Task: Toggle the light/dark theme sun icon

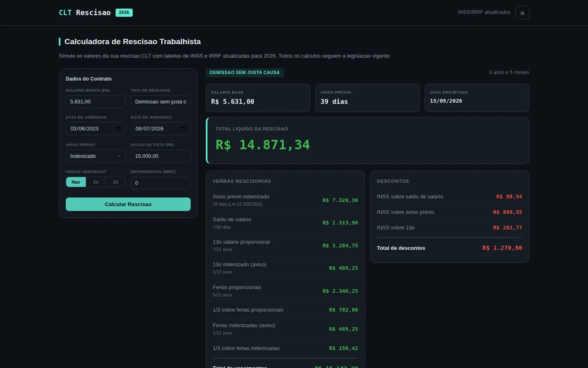Action: pos(522,13)
